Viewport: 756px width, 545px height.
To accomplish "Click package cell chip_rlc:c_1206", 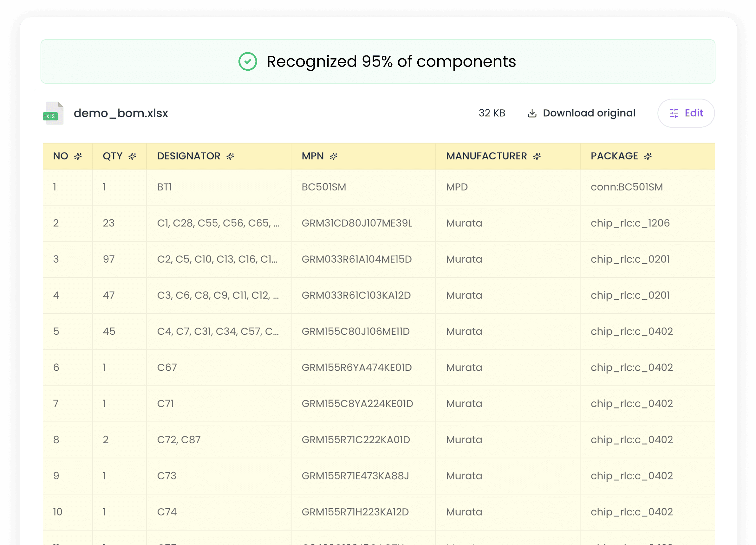I will pos(647,223).
